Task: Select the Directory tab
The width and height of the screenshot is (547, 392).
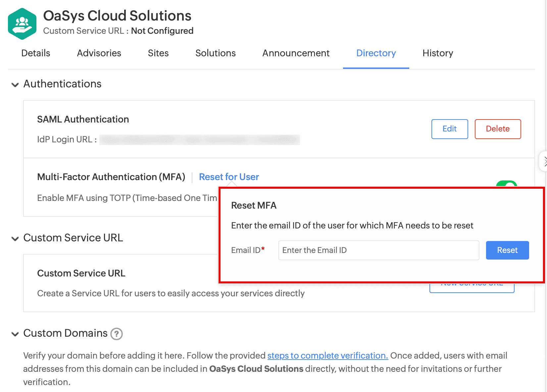Action: pos(376,53)
